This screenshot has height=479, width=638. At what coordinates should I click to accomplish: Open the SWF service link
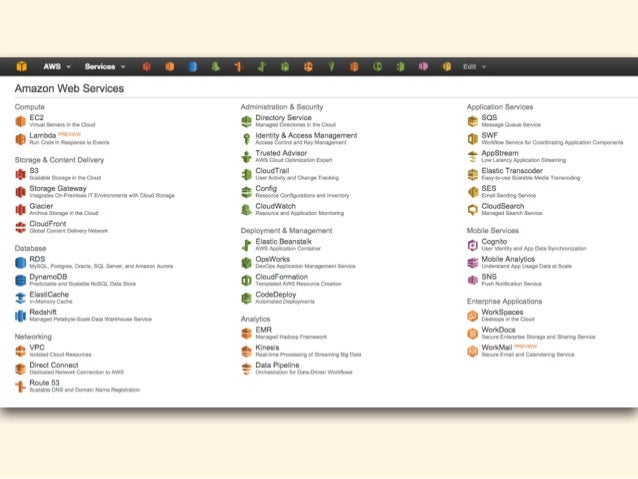click(489, 135)
